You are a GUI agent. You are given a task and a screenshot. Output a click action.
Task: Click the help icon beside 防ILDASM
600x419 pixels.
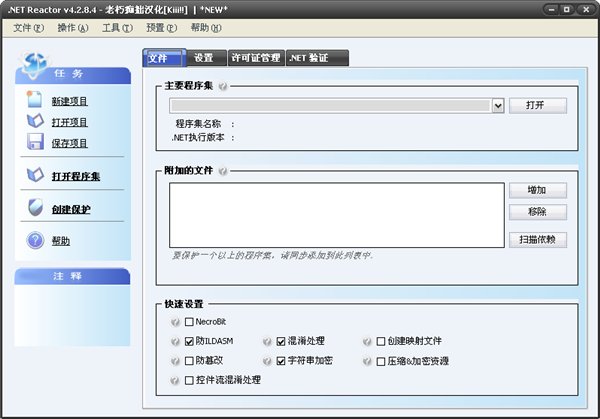click(x=175, y=341)
